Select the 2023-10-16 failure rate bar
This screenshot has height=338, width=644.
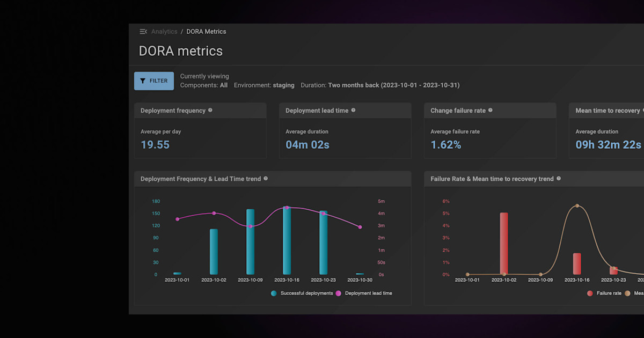tap(577, 264)
